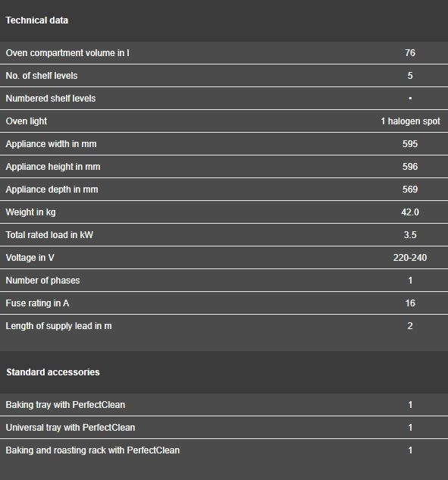This screenshot has width=448, height=480.
Task: Click Universal tray with PerfectClean label
Action: coord(70,428)
